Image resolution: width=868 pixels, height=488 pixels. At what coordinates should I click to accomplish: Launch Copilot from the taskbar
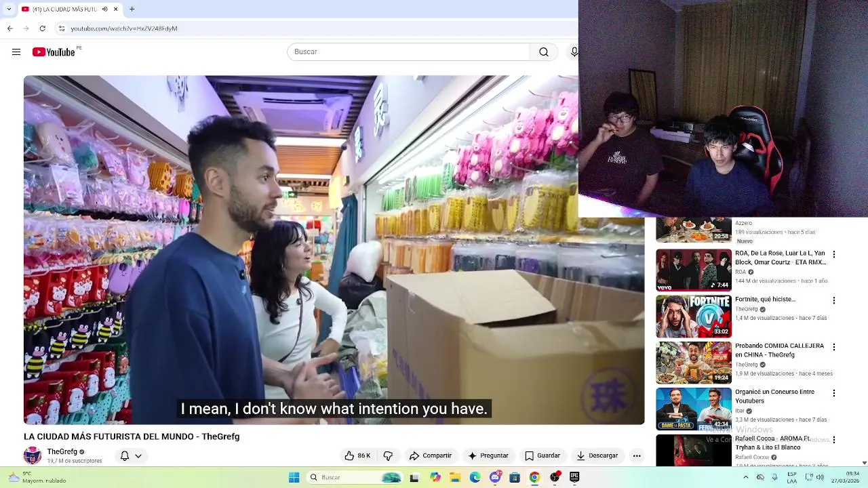click(x=435, y=478)
